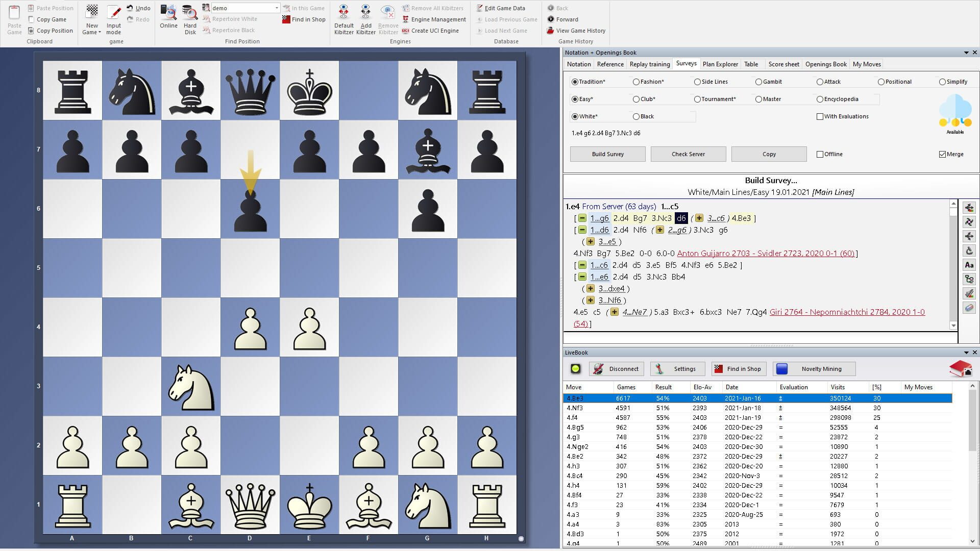The height and width of the screenshot is (551, 980).
Task: Open the Online database icon
Action: coord(168,12)
